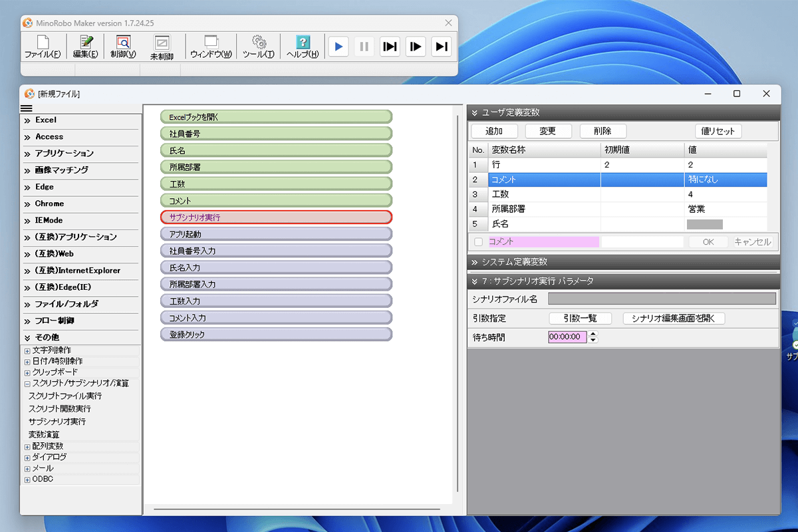Click the 追加 variable button
Viewport: 798px width, 532px height.
coord(494,131)
